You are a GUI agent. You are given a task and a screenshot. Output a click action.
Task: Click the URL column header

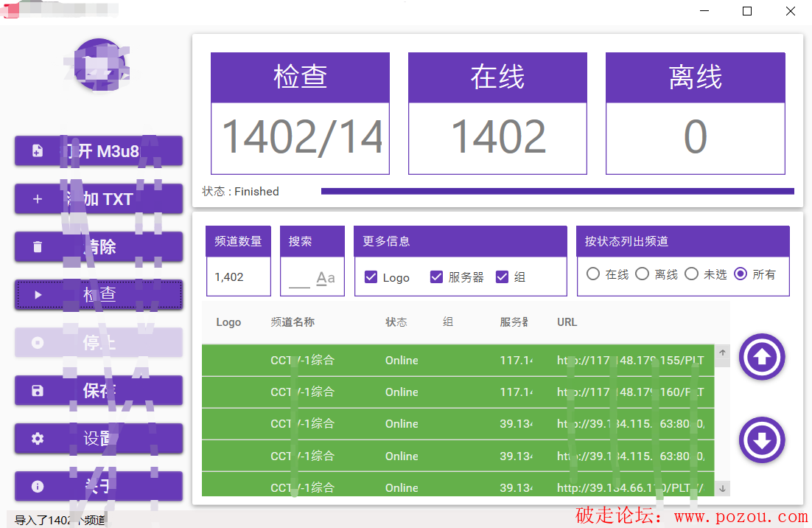[x=567, y=322]
